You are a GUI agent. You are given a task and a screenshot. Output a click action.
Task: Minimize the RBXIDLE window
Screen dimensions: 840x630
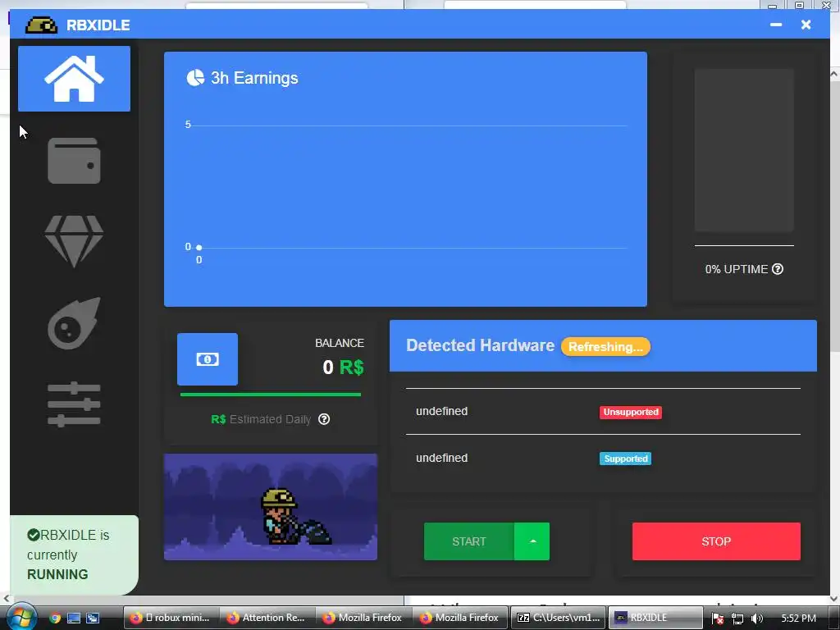[x=776, y=25]
